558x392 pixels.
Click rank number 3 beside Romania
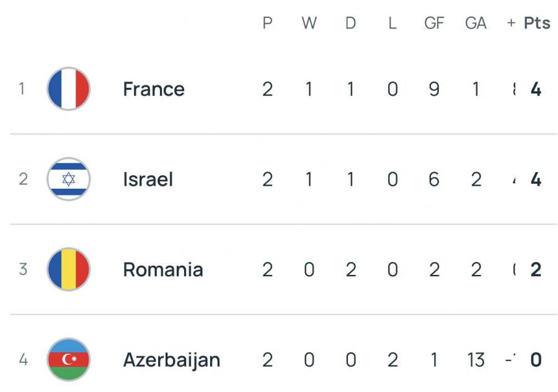tap(23, 270)
